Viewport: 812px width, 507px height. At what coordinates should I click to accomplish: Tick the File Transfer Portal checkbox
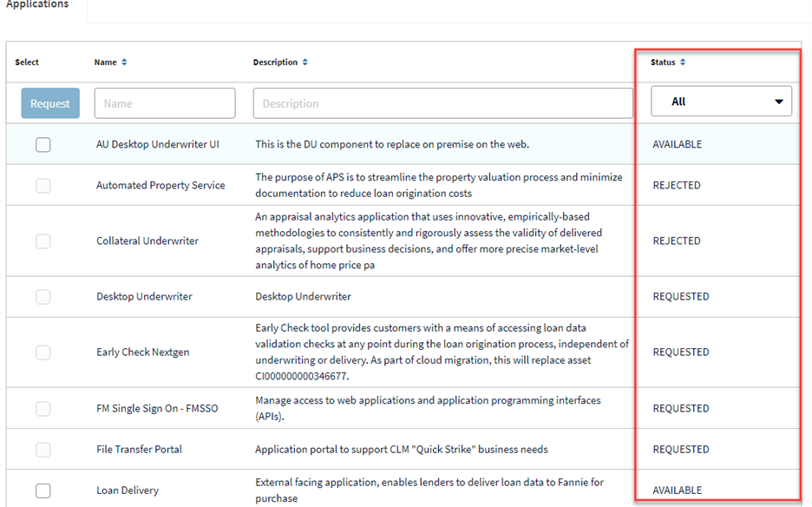pos(43,450)
